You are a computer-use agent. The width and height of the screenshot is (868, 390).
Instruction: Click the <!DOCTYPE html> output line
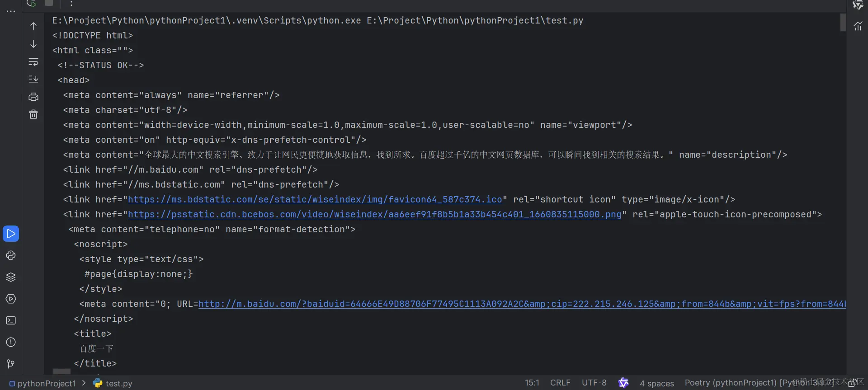click(x=93, y=35)
